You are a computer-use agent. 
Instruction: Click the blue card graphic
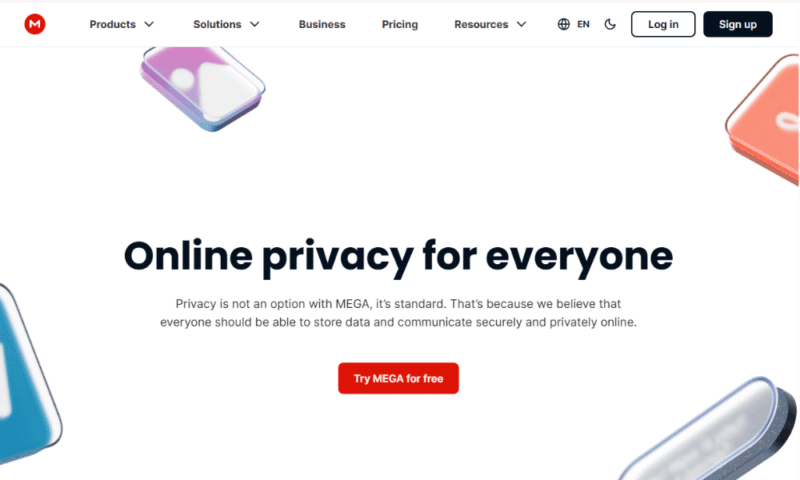click(24, 375)
